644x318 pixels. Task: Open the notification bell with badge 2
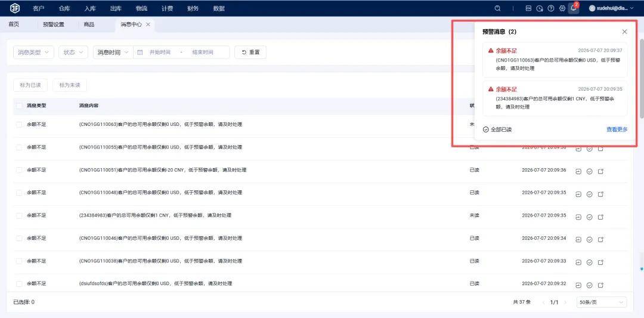coord(574,8)
